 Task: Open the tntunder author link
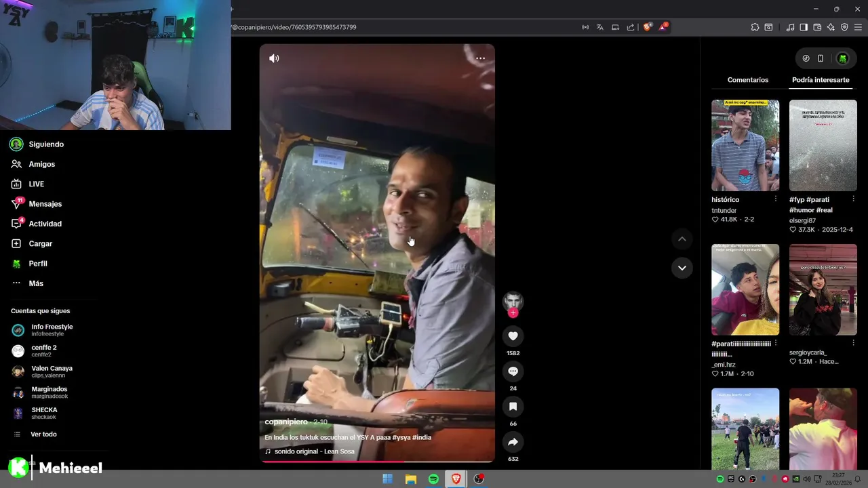click(x=724, y=210)
